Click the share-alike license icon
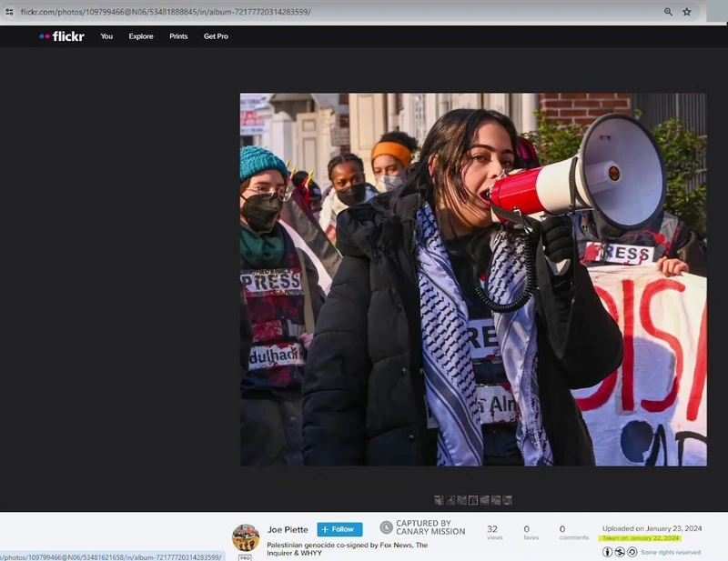Viewport: 728px width, 561px height. 632,552
